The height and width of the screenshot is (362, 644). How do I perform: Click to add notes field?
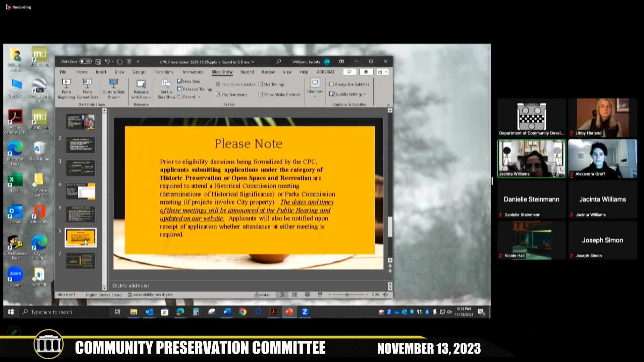[x=249, y=286]
